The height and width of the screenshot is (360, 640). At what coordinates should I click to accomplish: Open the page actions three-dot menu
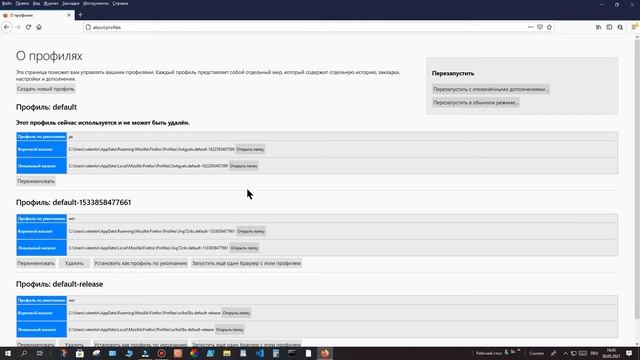(x=530, y=27)
